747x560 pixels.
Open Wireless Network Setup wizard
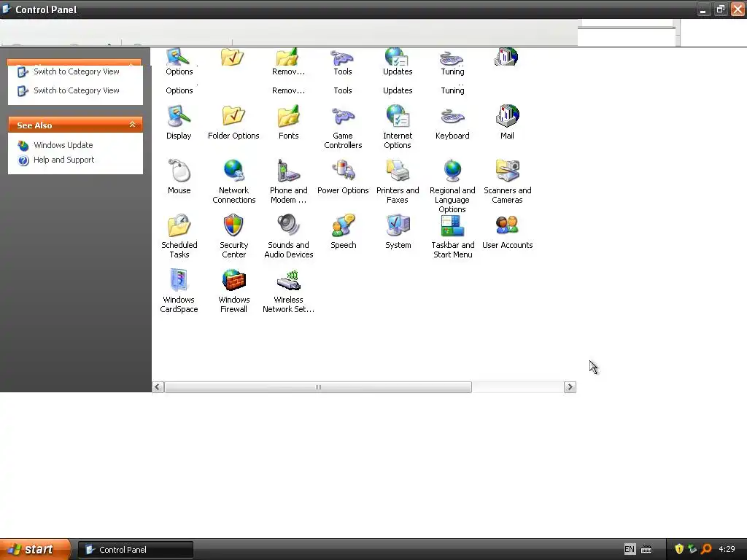click(x=288, y=292)
